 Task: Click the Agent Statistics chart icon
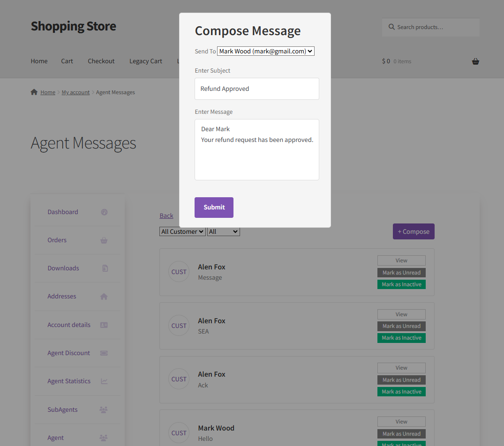[x=104, y=381]
